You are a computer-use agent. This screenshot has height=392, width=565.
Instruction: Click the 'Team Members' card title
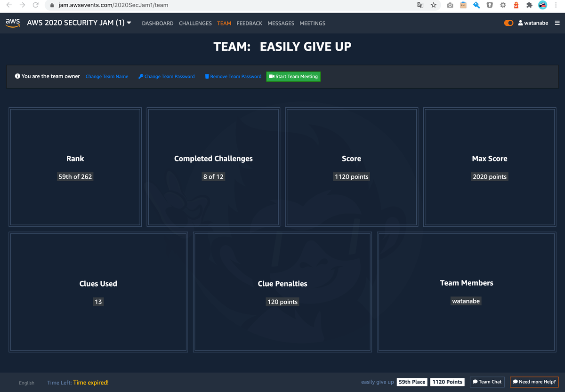[x=467, y=283]
